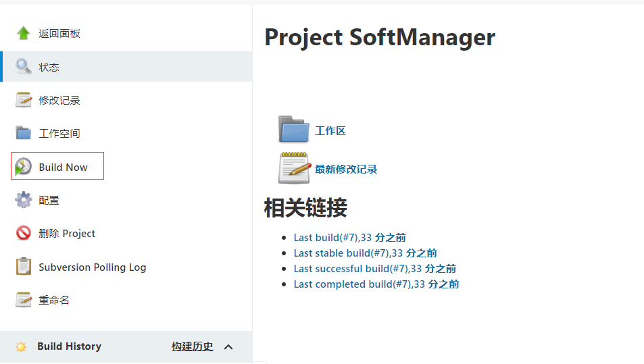
Task: Click the notepad icon beside 修改记录
Action: tap(24, 100)
